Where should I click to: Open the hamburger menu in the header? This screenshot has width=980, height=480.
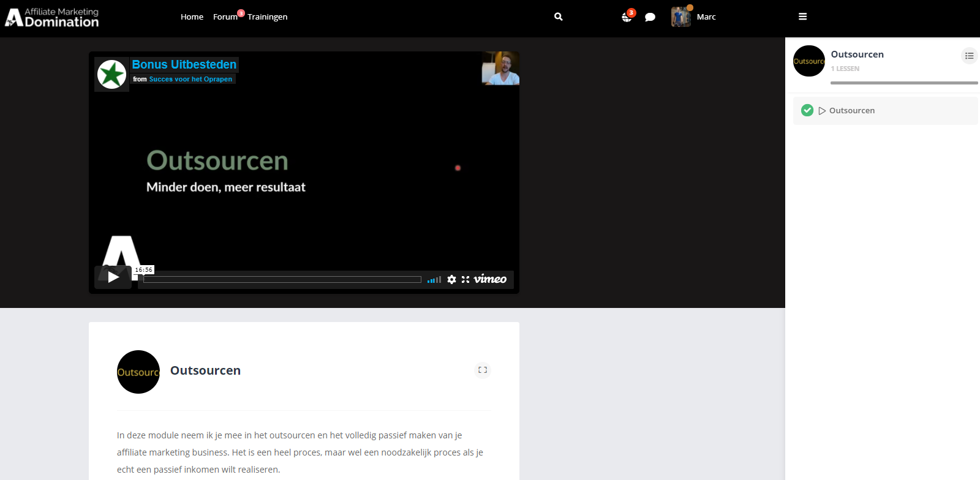pos(802,17)
